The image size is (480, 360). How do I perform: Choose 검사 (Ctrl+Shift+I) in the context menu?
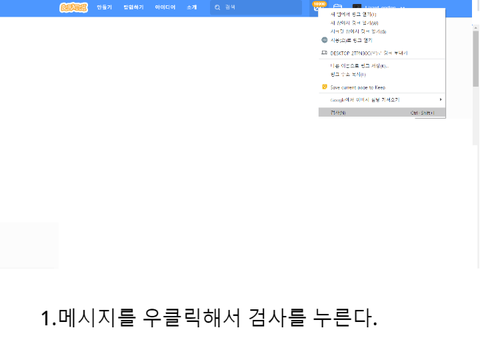(382, 113)
